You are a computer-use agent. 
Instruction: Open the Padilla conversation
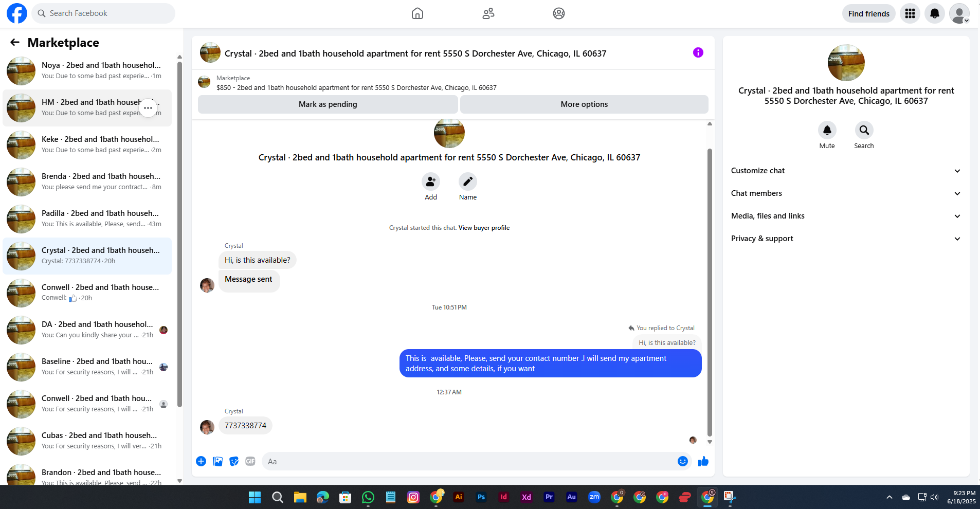pos(87,219)
